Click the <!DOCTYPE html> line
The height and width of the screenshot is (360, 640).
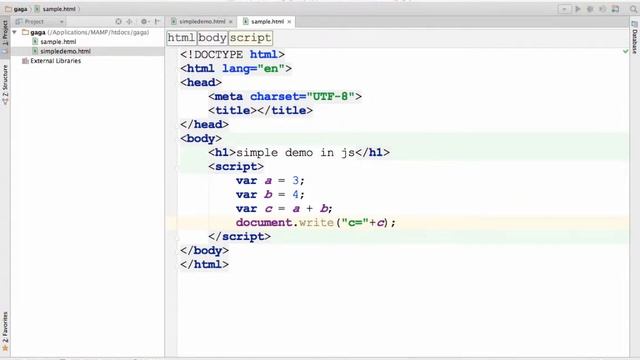click(232, 55)
